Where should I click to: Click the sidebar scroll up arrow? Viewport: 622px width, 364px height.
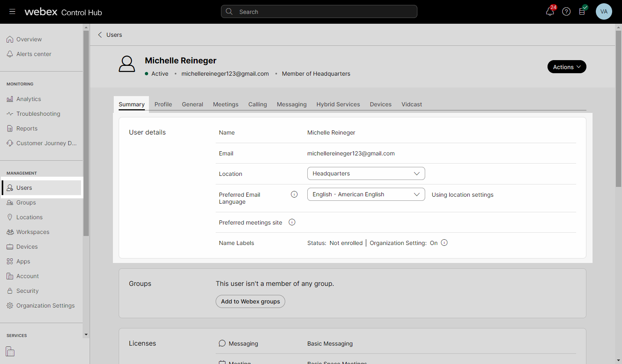86,27
